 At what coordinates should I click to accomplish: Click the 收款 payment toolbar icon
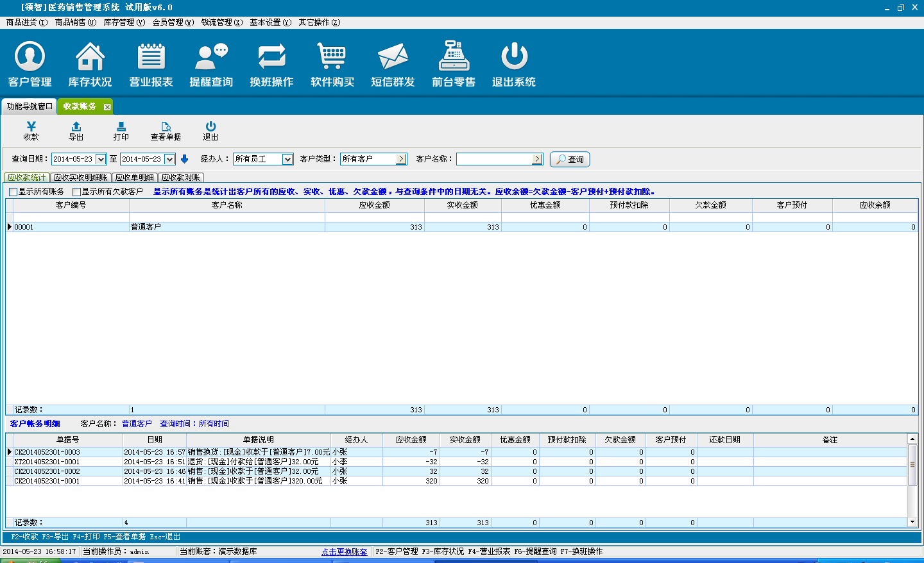pos(31,131)
